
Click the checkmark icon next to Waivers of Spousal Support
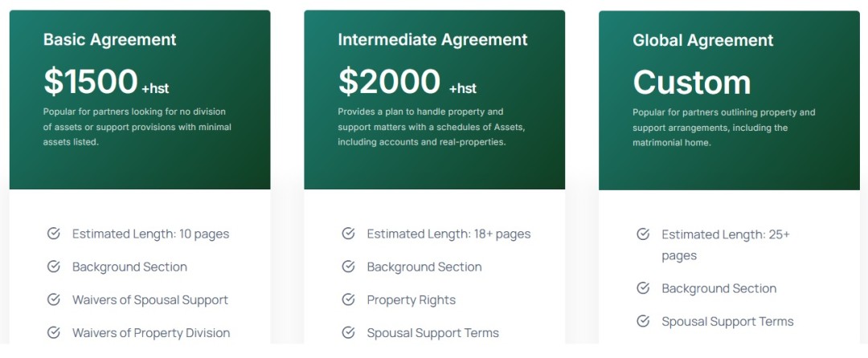coord(53,299)
